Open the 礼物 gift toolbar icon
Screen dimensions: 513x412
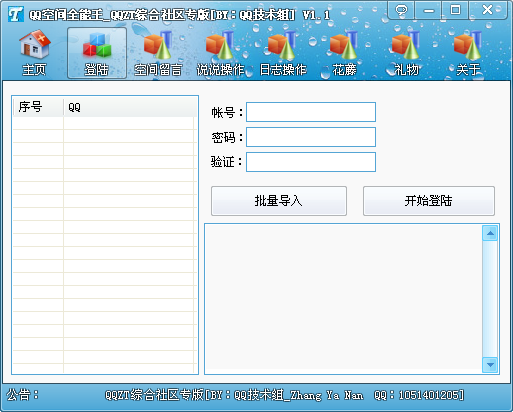click(406, 53)
